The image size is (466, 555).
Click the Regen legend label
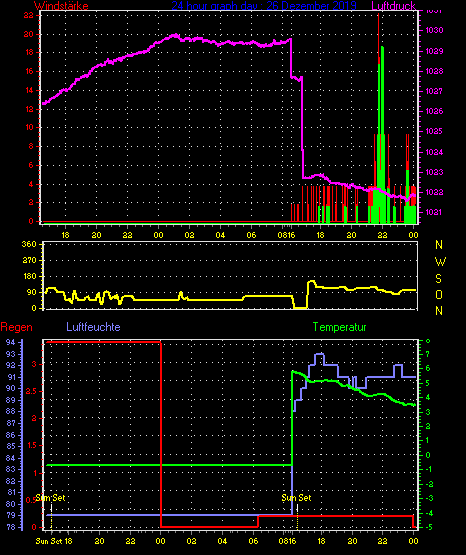pyautogui.click(x=16, y=327)
